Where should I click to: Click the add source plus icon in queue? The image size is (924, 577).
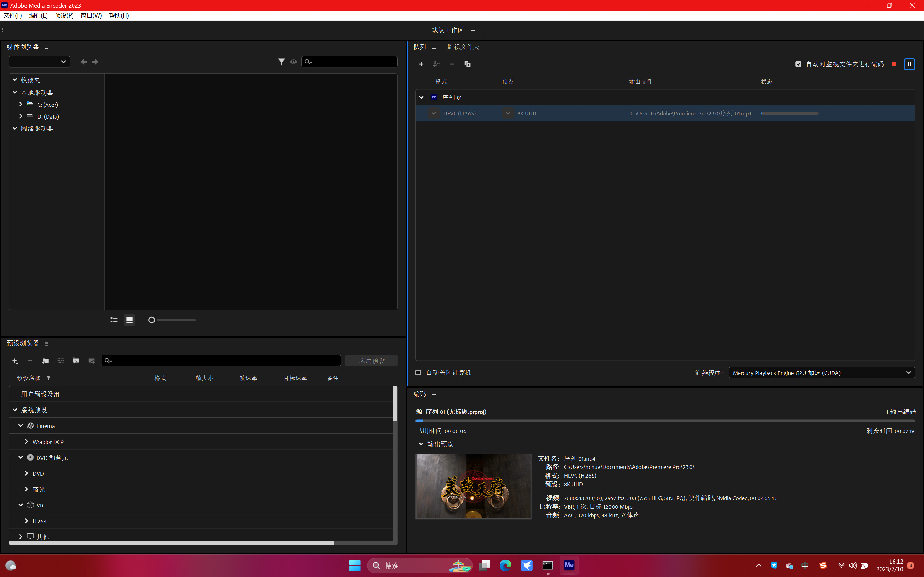[421, 64]
